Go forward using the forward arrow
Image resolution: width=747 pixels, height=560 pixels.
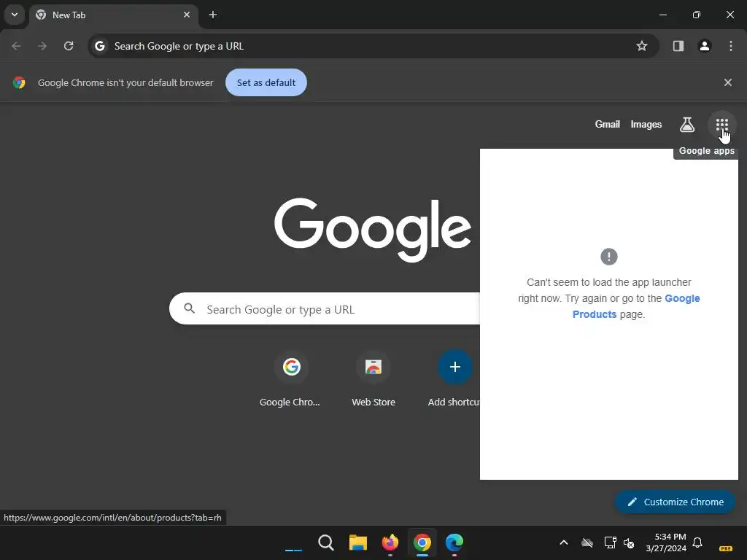pyautogui.click(x=42, y=46)
